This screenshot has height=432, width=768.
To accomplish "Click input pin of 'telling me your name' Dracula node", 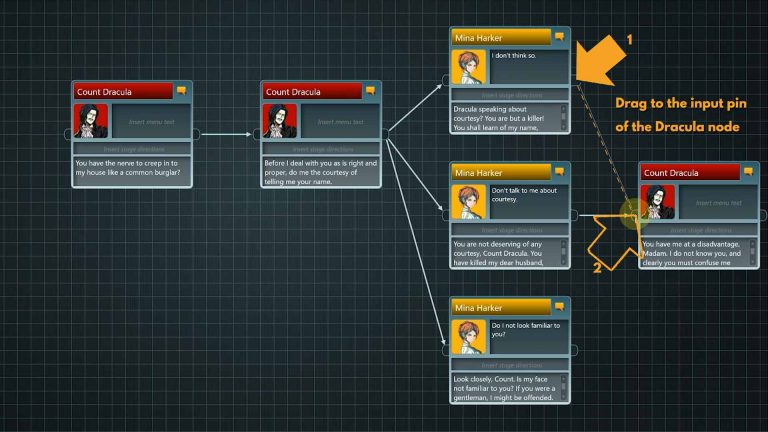I will click(x=257, y=134).
